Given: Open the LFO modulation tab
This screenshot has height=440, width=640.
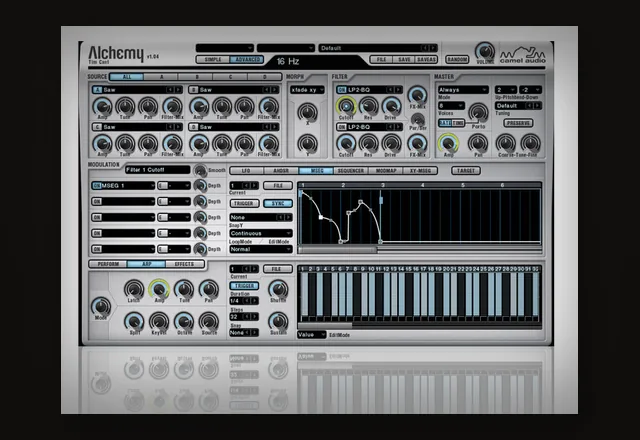Looking at the screenshot, I should 246,171.
